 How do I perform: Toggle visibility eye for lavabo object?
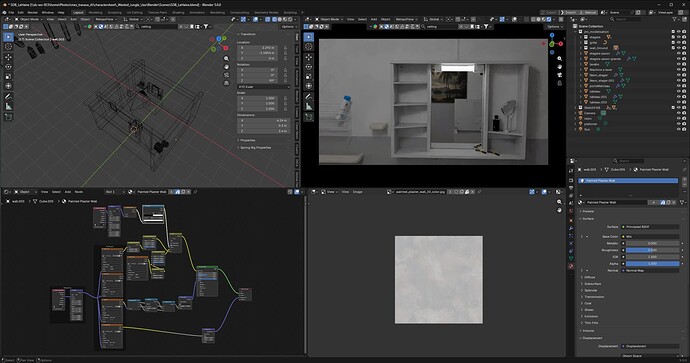pyautogui.click(x=679, y=64)
